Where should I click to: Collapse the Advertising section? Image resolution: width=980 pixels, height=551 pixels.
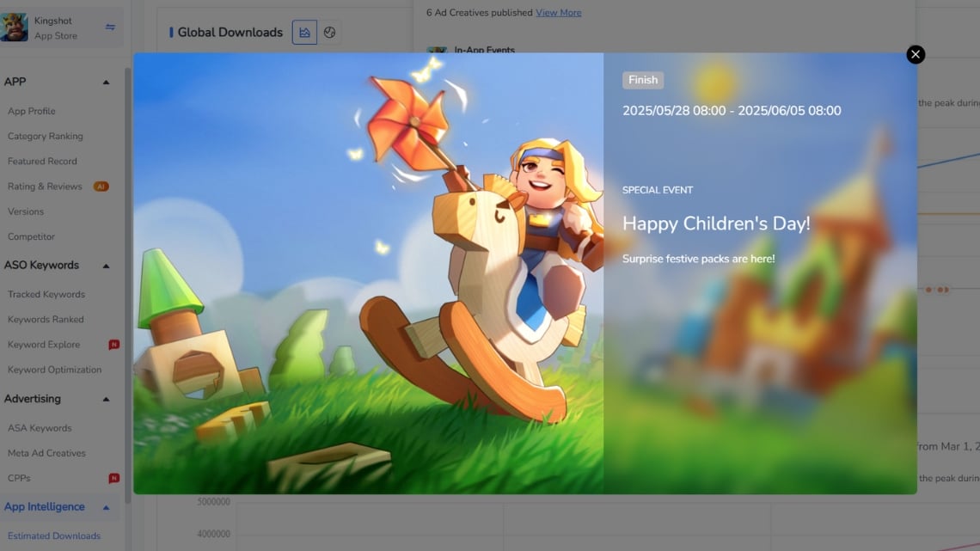pos(106,399)
